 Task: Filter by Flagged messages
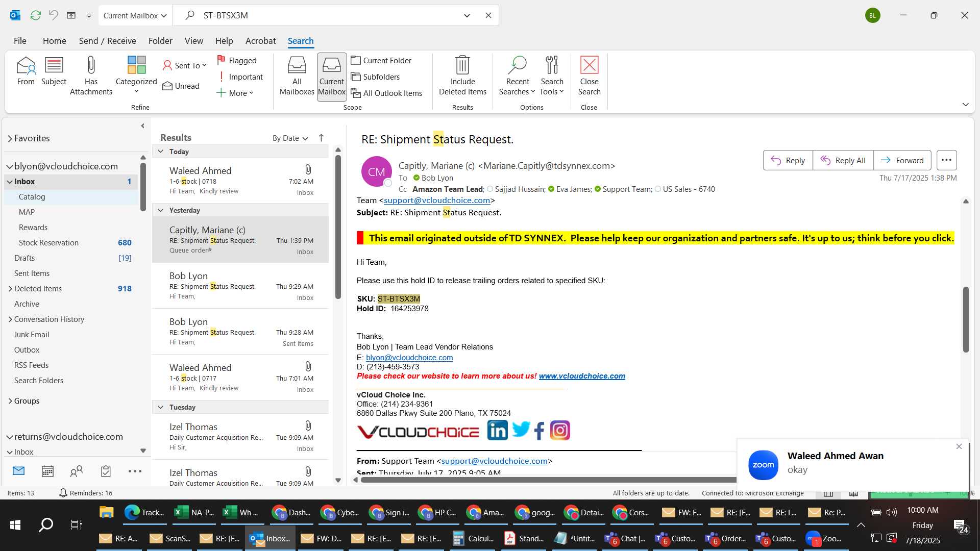237,60
